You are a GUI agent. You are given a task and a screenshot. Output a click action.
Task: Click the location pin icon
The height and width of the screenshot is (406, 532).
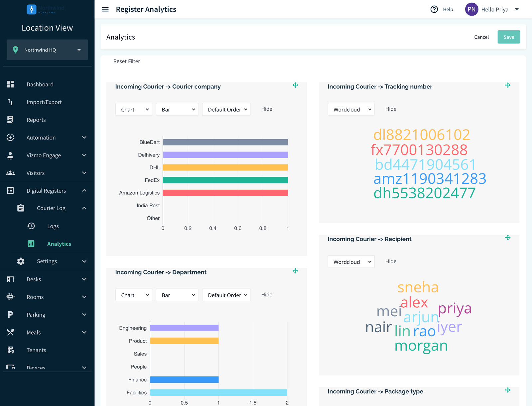click(15, 50)
